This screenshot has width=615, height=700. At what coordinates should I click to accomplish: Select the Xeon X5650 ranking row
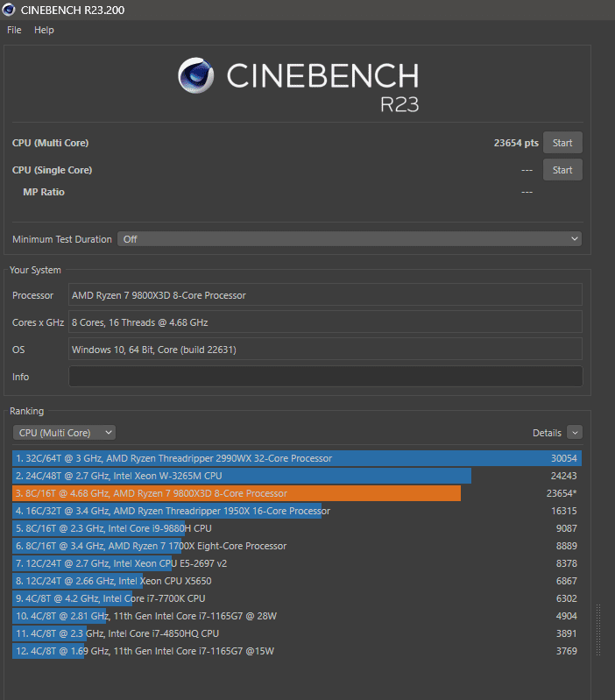click(297, 581)
